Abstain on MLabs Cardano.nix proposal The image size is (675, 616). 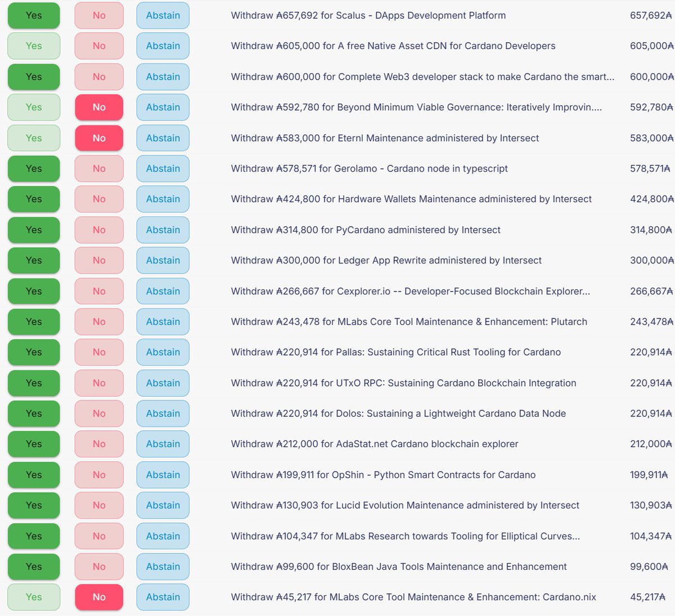point(163,597)
